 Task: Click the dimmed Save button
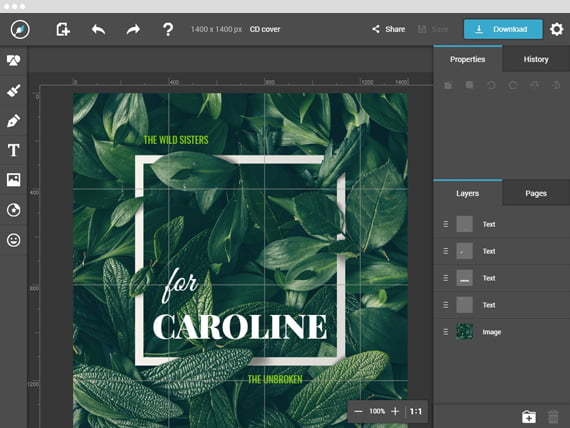433,29
